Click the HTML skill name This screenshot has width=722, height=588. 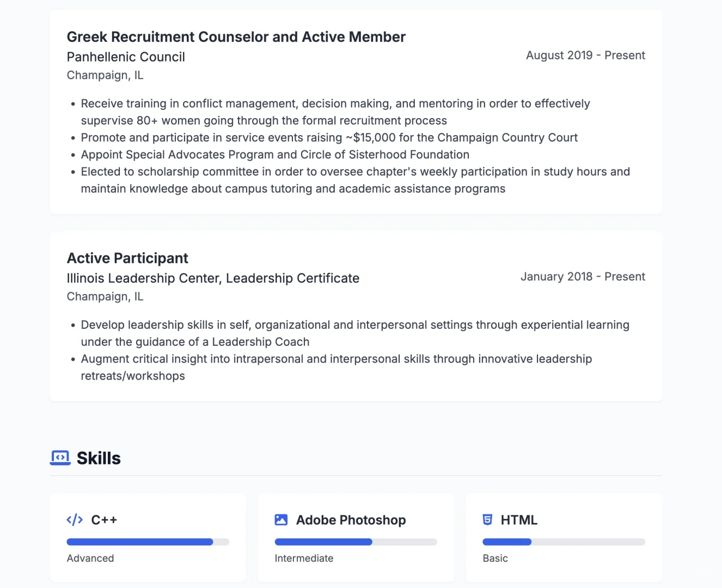point(519,520)
